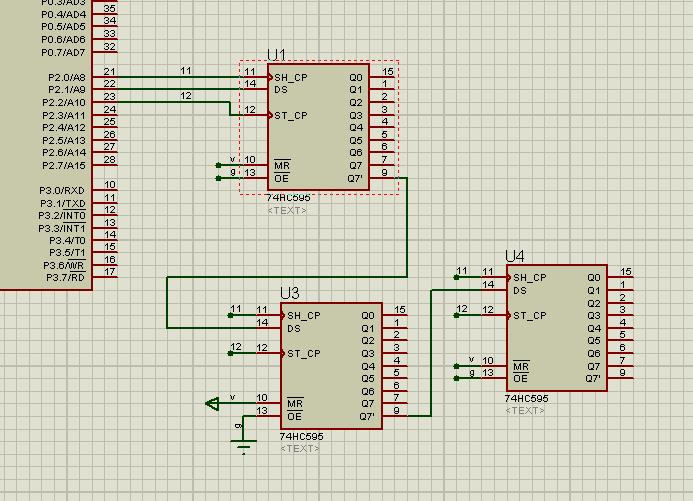The width and height of the screenshot is (693, 501).
Task: Click the wire label 11 on the P2.0 line
Action: pyautogui.click(x=186, y=71)
